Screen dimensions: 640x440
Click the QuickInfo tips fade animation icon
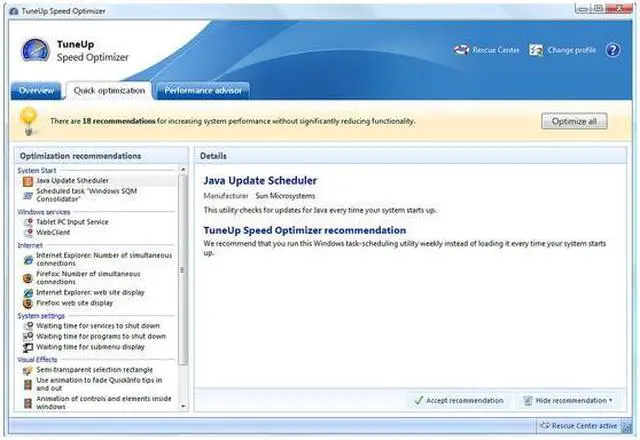(x=28, y=384)
